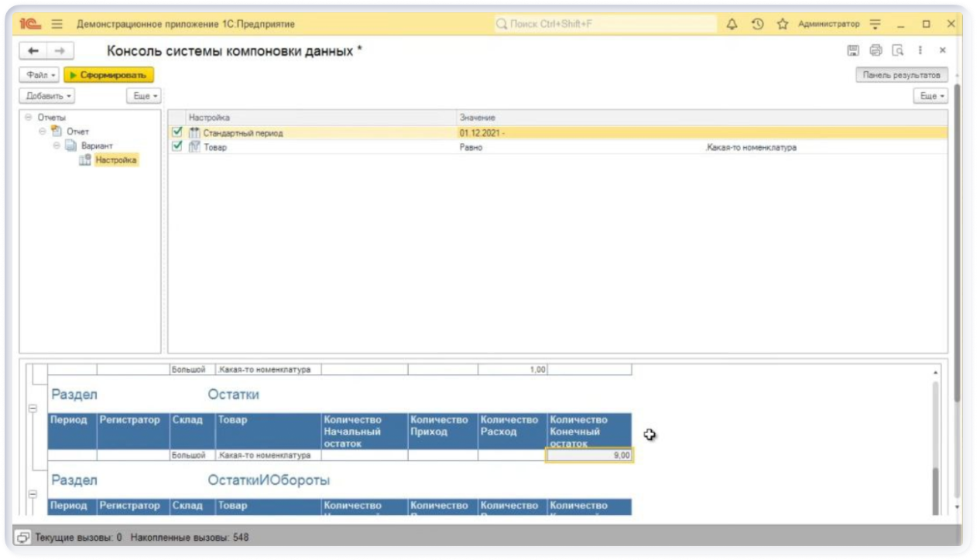Collapse the Остатки section group in results
Viewport: 977px width, 560px height.
click(x=33, y=408)
